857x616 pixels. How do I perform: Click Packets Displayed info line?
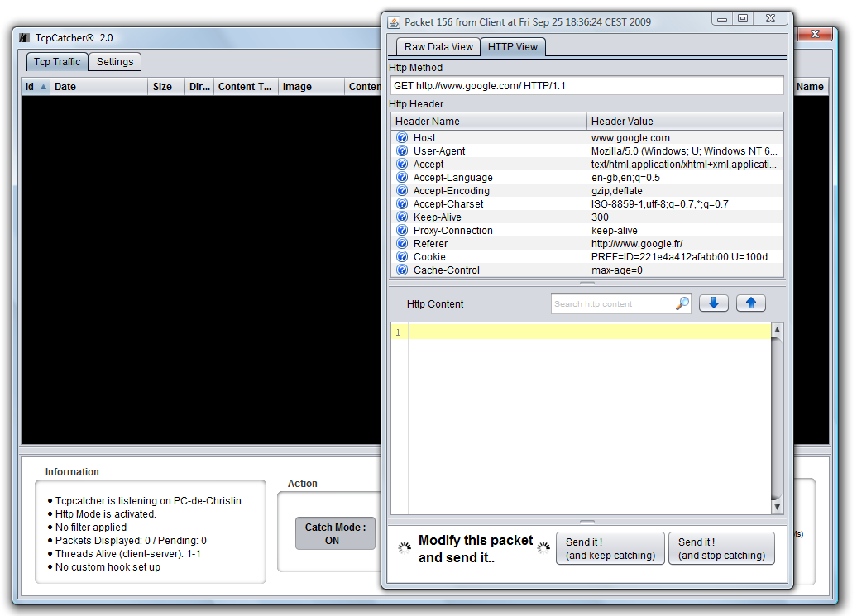[131, 541]
